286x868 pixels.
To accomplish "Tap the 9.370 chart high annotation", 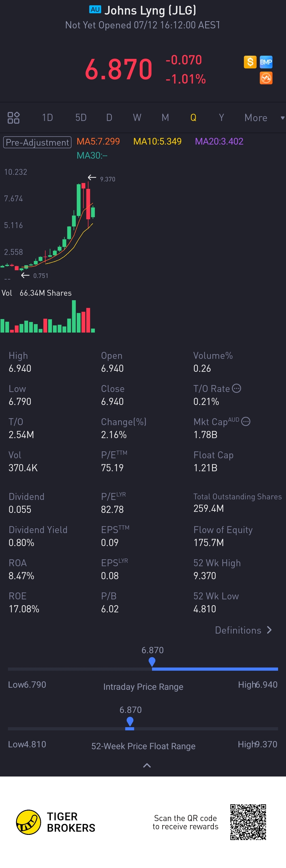I will [108, 179].
